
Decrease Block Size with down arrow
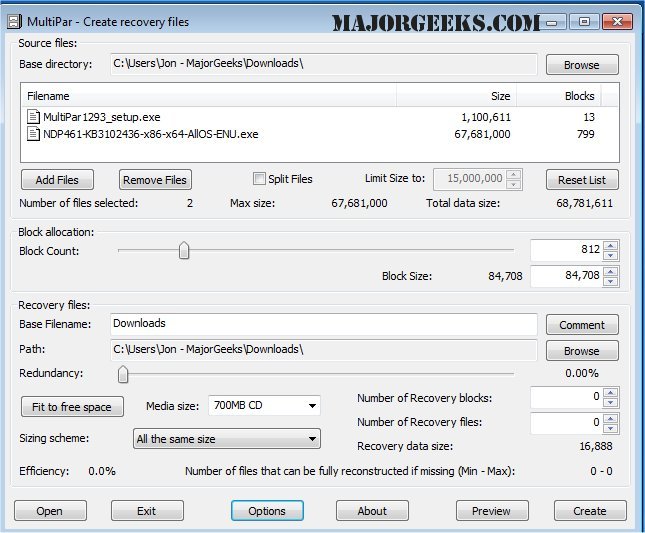(611, 281)
